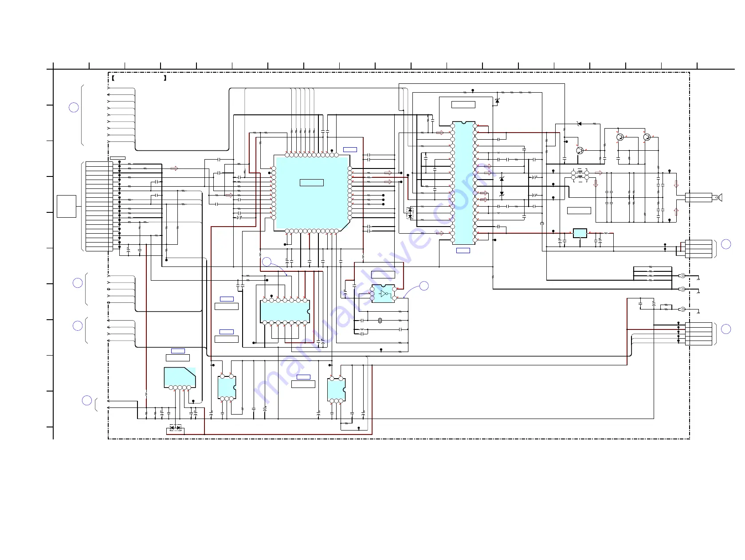The image size is (745, 560).
Task: Click the blue callout circle pointing to the inverter IC
Action: tap(424, 286)
